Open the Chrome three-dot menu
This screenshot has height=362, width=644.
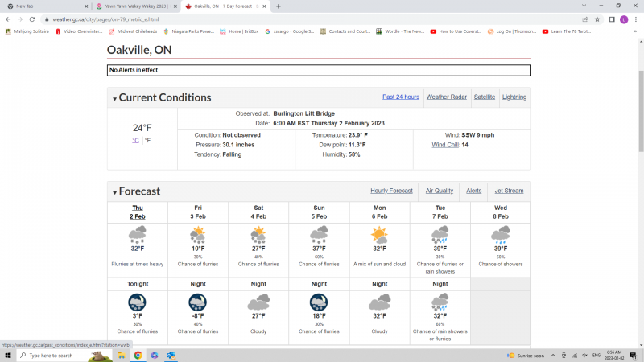636,19
